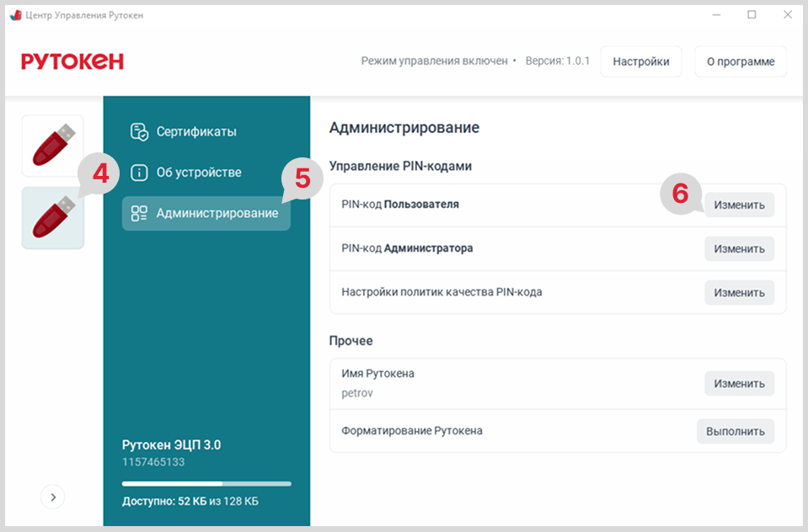Select the first Rutoken device thumbnail

(52, 146)
